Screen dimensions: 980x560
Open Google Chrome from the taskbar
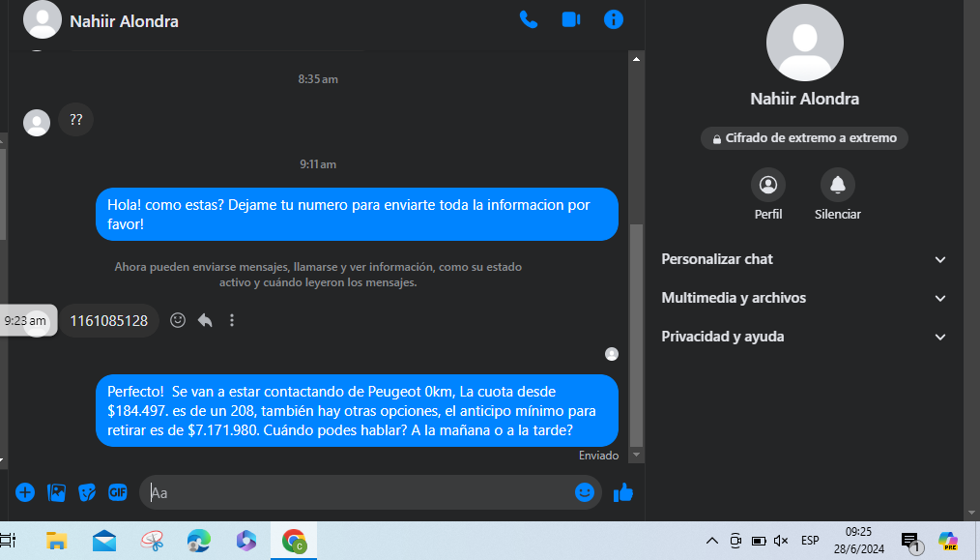click(293, 541)
